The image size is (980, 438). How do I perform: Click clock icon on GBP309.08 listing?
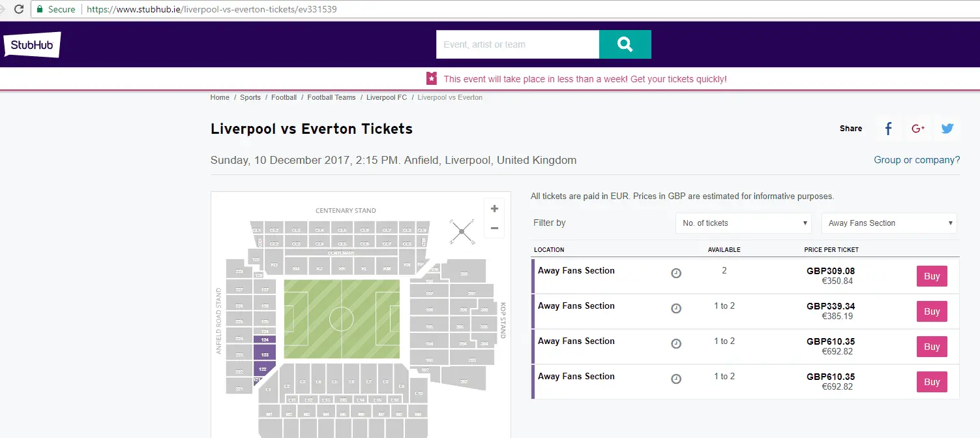point(676,274)
